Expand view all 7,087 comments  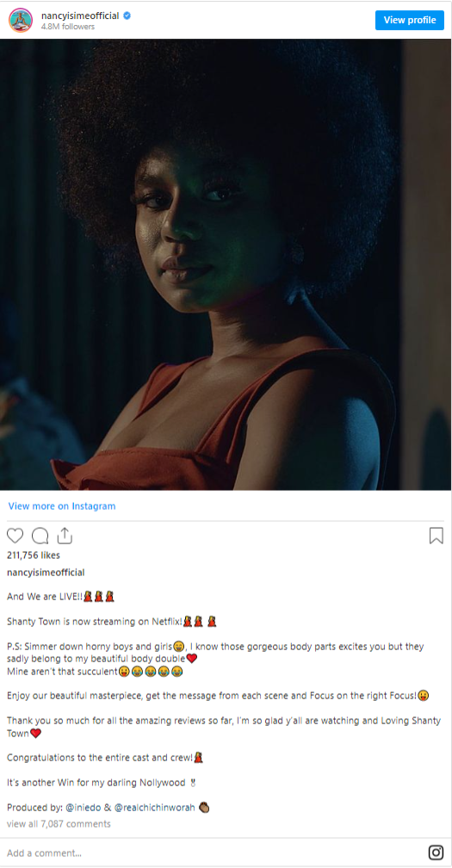[x=59, y=824]
